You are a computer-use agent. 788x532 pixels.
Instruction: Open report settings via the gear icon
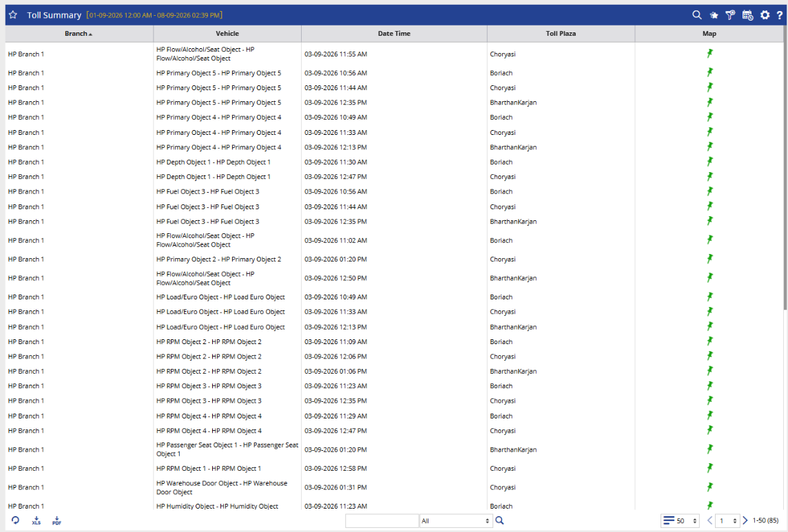pos(765,15)
